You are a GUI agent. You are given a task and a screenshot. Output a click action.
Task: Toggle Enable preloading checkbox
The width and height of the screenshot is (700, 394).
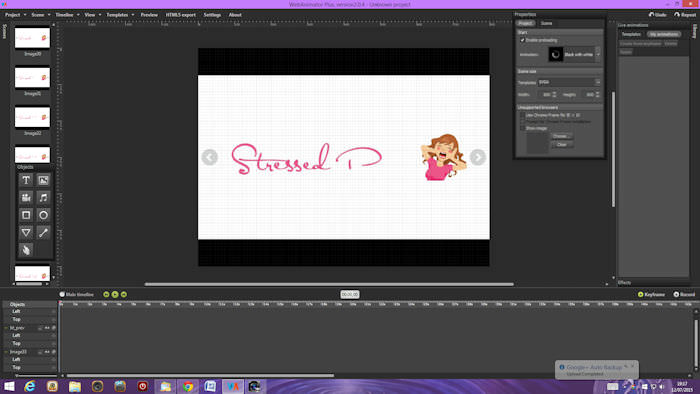pos(522,40)
